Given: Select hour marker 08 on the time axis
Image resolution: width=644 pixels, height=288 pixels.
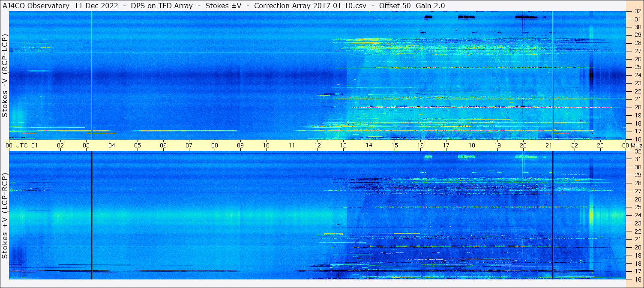Looking at the screenshot, I should click(215, 145).
